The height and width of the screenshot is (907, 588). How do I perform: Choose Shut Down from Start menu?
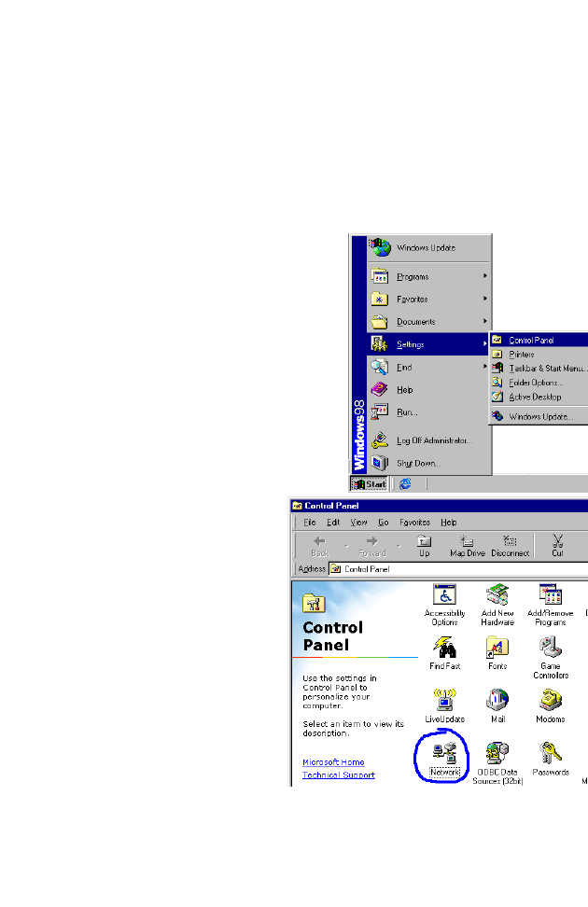coord(428,463)
